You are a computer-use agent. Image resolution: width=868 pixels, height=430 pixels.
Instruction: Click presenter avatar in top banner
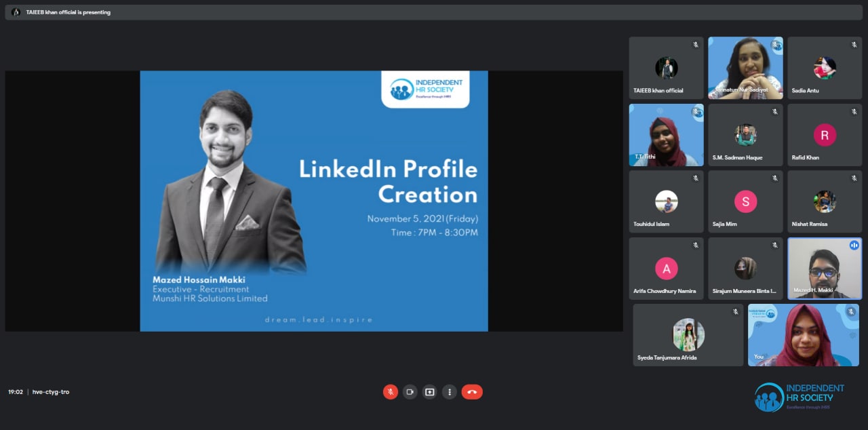(16, 12)
